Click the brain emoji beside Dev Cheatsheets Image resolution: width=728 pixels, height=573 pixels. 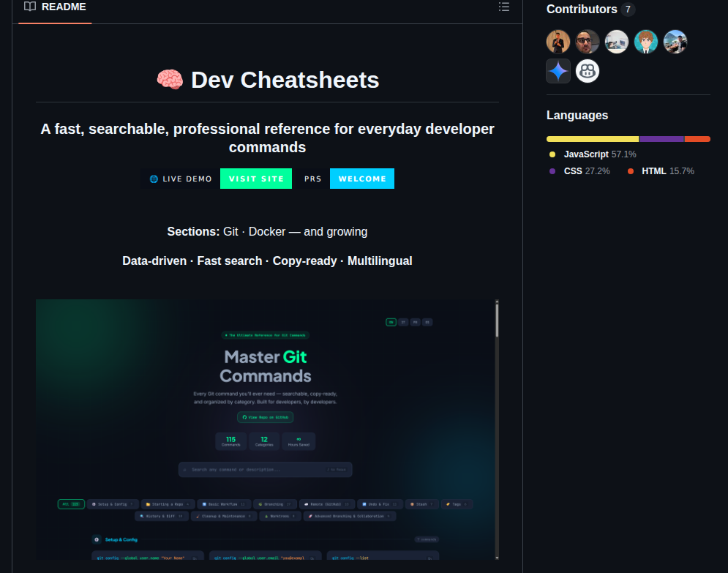170,80
